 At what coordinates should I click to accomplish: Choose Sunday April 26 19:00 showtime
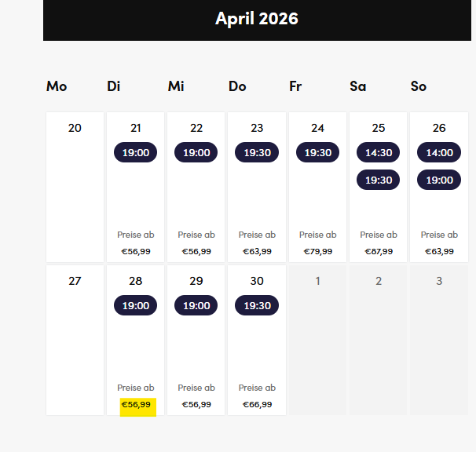pyautogui.click(x=439, y=180)
